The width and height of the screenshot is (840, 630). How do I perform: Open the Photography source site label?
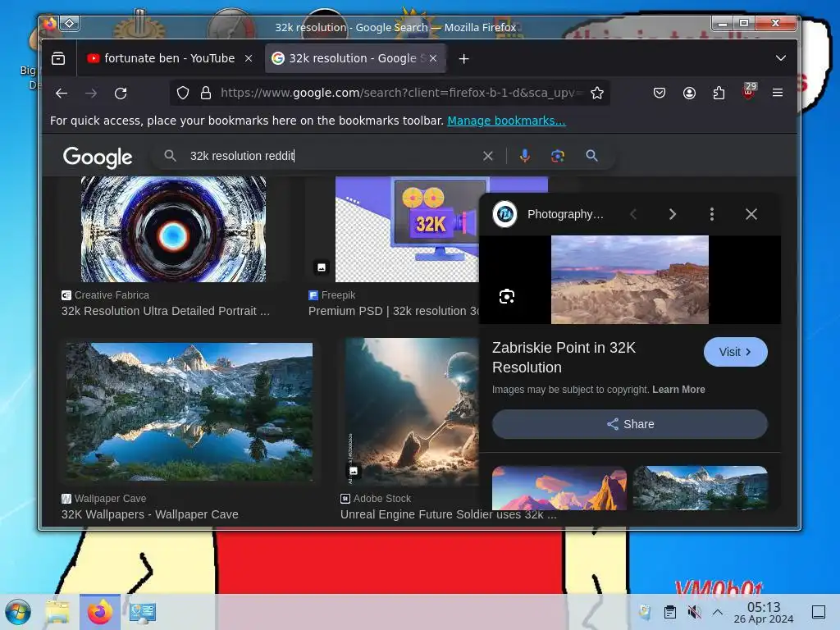point(565,214)
